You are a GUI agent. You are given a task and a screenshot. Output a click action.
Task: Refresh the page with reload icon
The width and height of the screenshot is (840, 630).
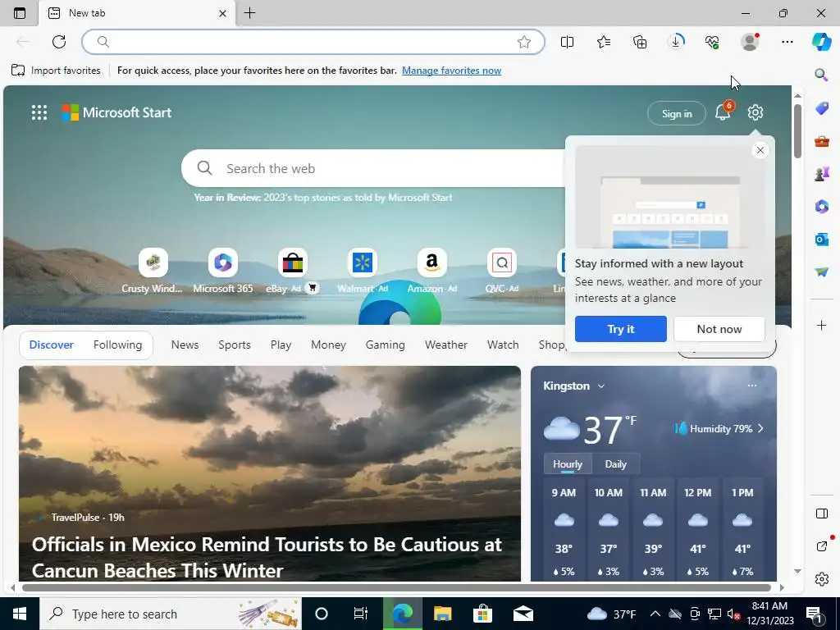pyautogui.click(x=59, y=42)
